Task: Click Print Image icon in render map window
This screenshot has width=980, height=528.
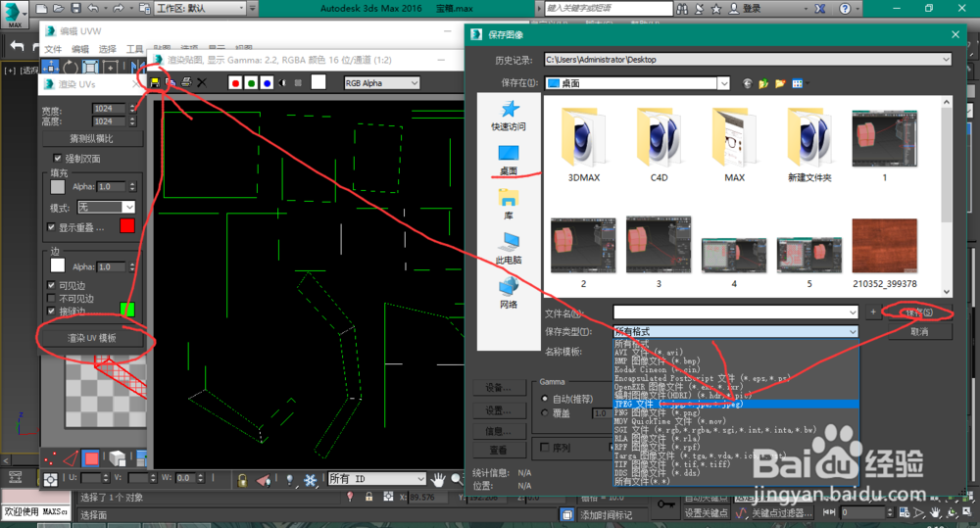Action: [x=185, y=82]
